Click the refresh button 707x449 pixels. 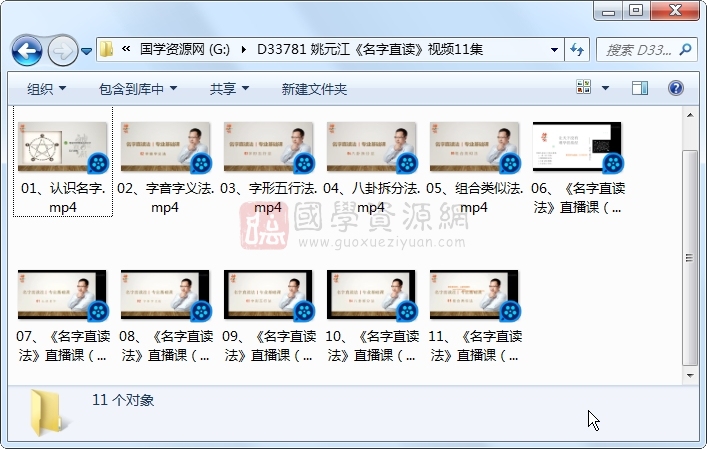click(x=577, y=50)
